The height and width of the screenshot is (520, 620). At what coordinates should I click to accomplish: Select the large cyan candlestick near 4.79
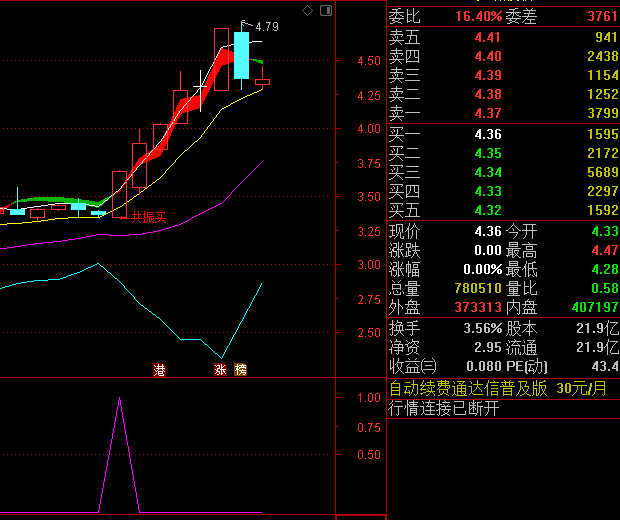[242, 56]
